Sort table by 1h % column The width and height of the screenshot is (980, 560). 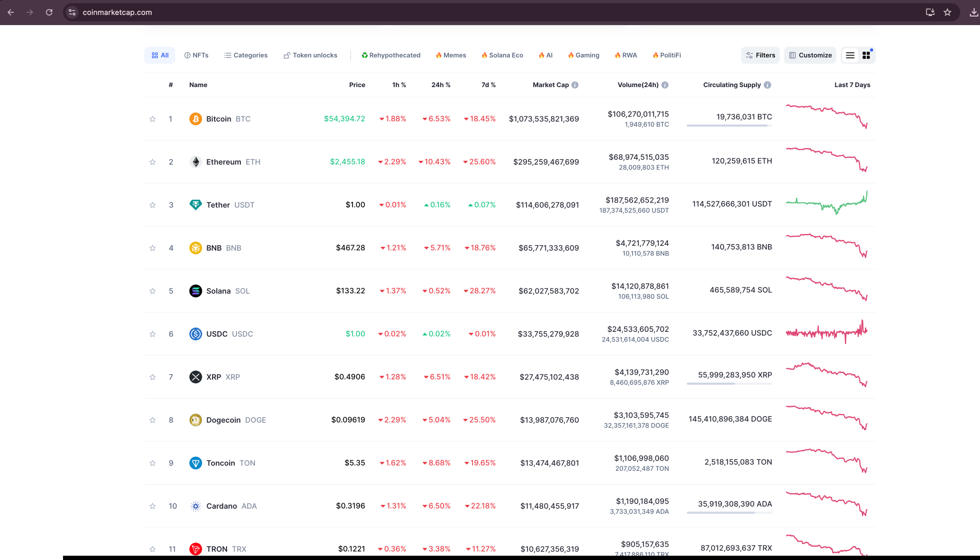[399, 85]
